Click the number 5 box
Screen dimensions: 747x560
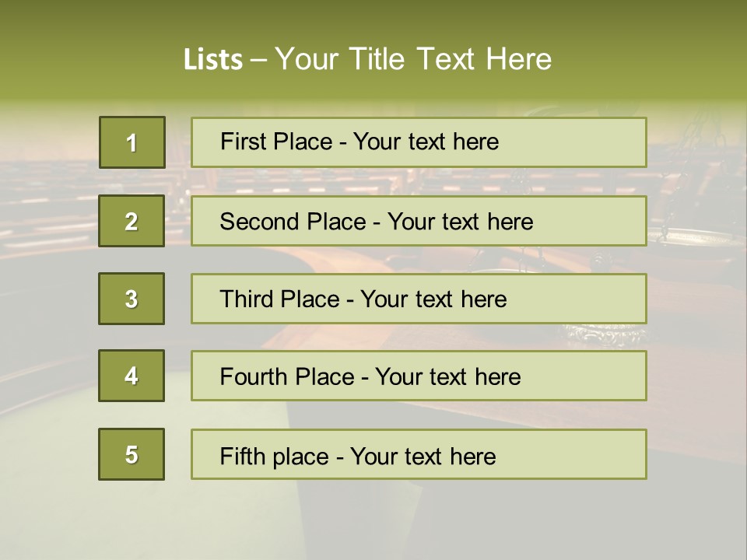click(x=132, y=454)
